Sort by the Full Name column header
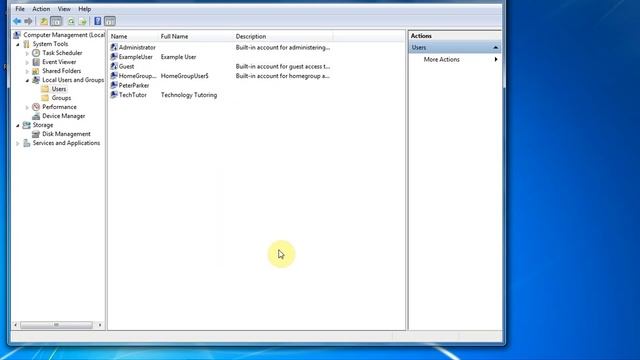 pyautogui.click(x=196, y=36)
